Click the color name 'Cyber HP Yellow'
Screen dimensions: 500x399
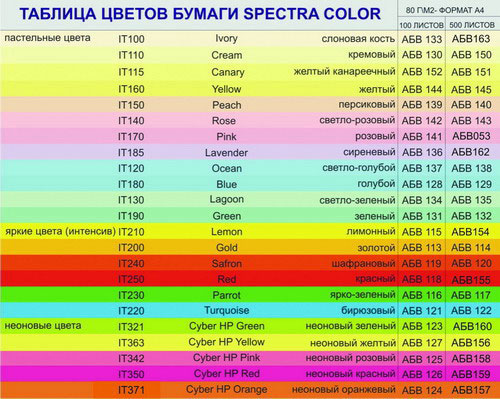227,342
